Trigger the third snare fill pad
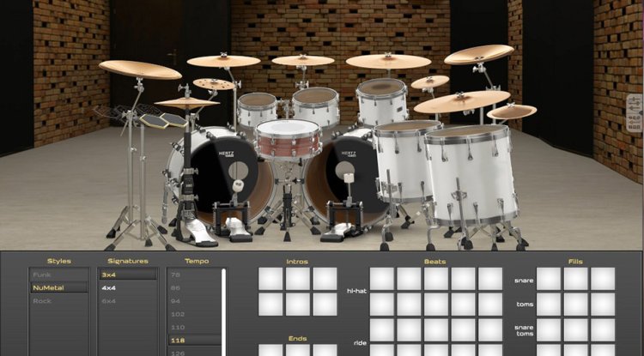644x356 pixels. (x=603, y=279)
